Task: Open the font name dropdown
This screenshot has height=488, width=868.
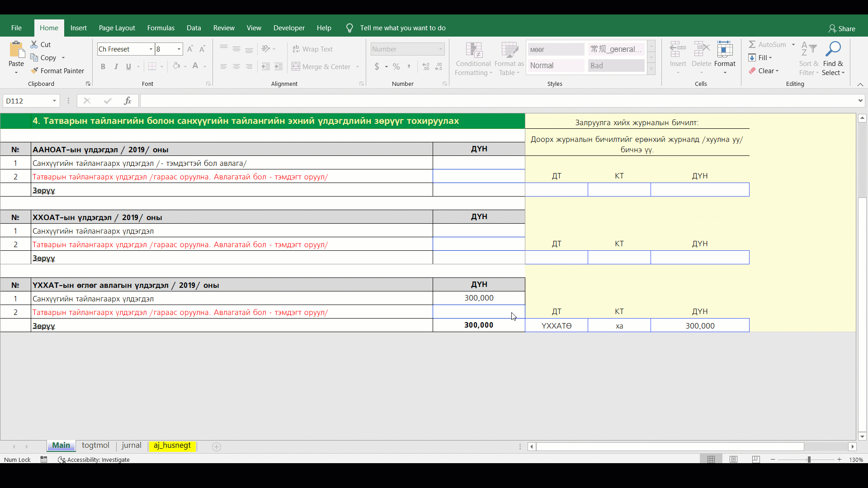Action: coord(151,49)
